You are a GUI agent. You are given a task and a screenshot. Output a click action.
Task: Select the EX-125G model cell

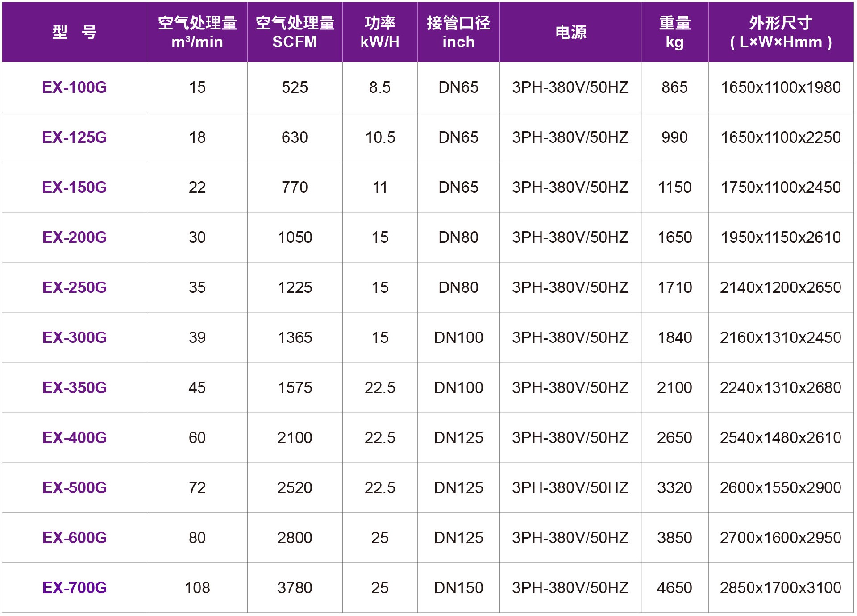pyautogui.click(x=75, y=137)
